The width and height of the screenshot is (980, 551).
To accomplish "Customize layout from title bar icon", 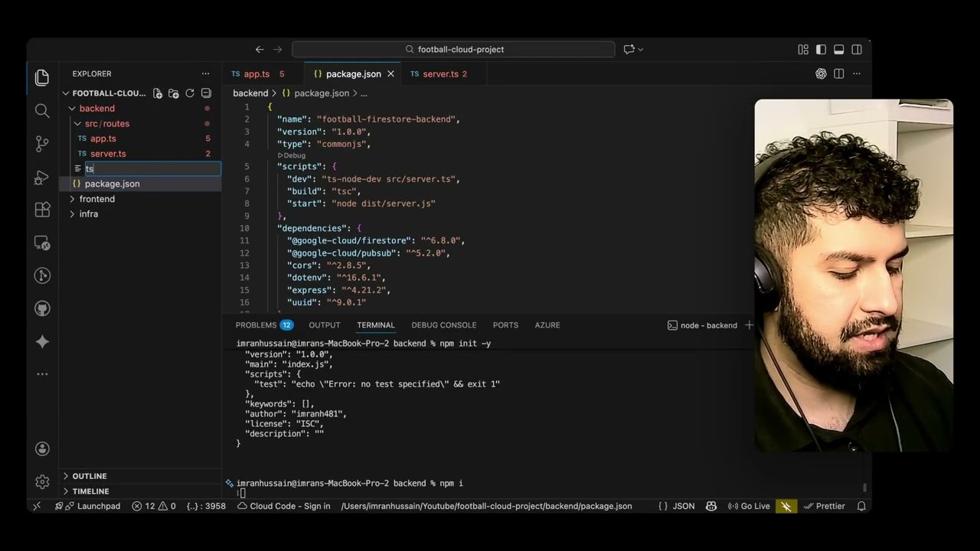I will [803, 49].
